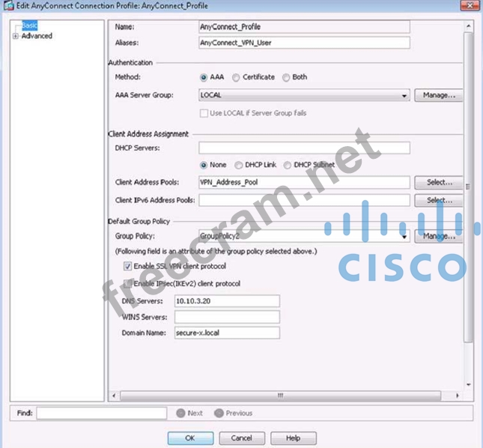
Task: Open AAA Server Group dropdown
Action: point(404,96)
